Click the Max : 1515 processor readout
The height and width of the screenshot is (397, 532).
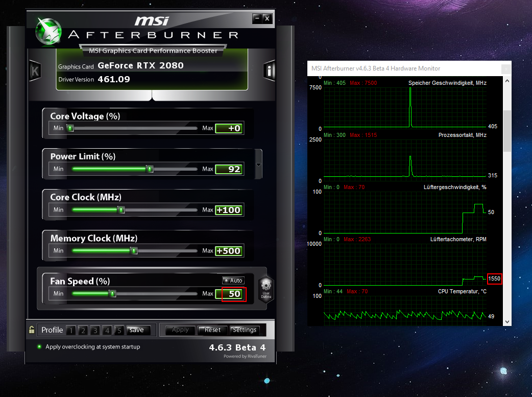pyautogui.click(x=364, y=135)
